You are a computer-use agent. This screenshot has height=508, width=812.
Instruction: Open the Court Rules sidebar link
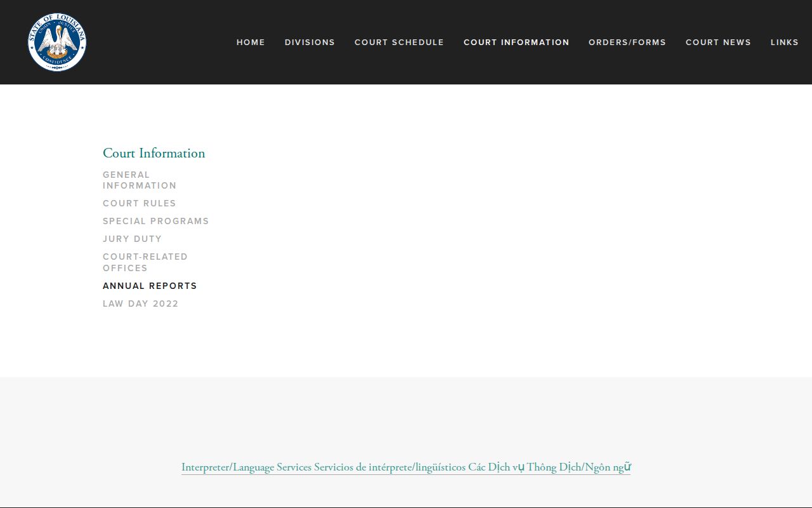[x=140, y=203]
